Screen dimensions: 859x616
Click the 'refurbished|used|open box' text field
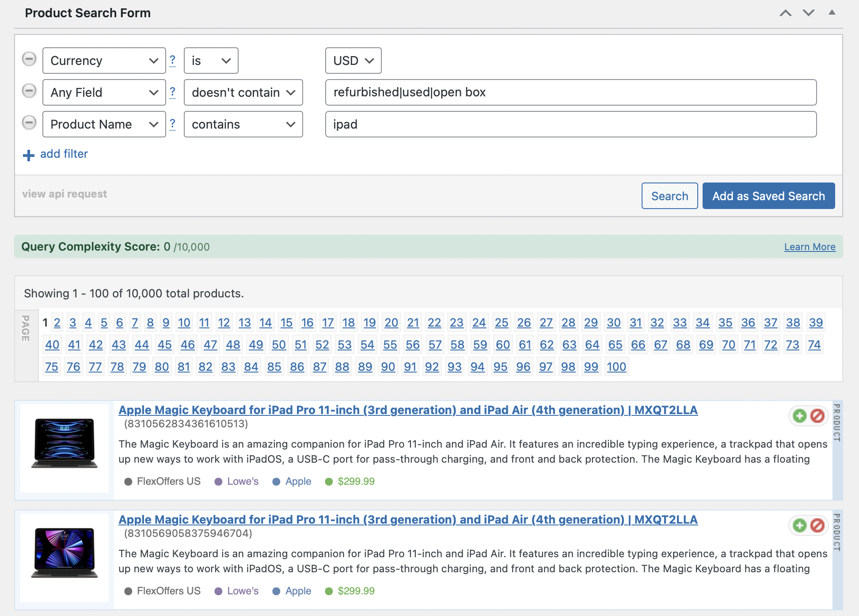click(571, 92)
